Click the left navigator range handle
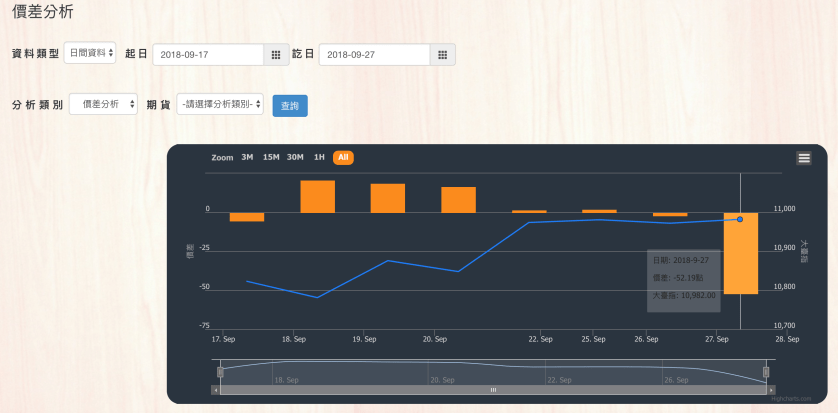838x413 pixels. coord(220,372)
